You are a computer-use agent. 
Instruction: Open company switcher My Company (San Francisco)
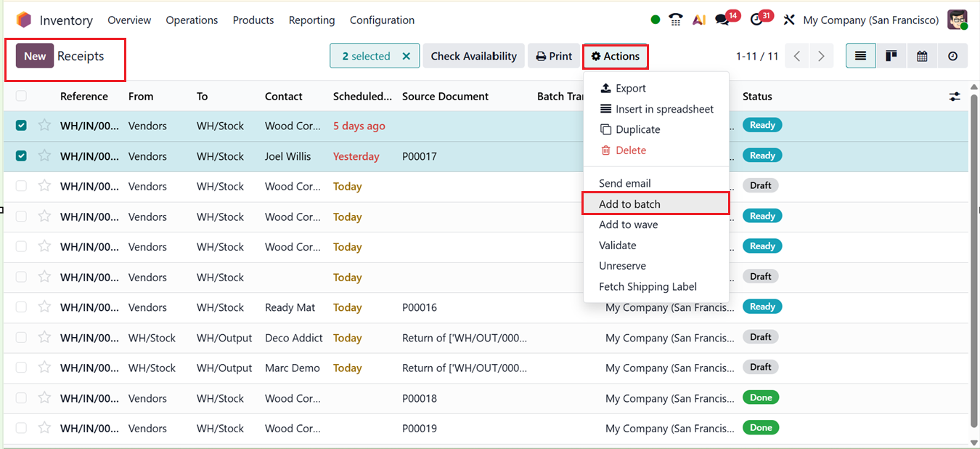click(870, 20)
